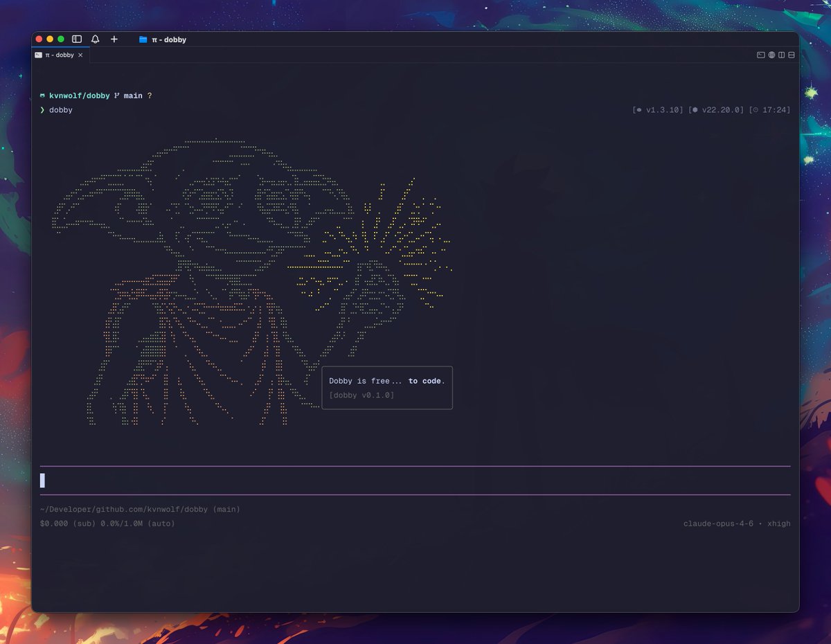Split pane horizontally icon
This screenshot has height=644, width=831.
tap(791, 55)
